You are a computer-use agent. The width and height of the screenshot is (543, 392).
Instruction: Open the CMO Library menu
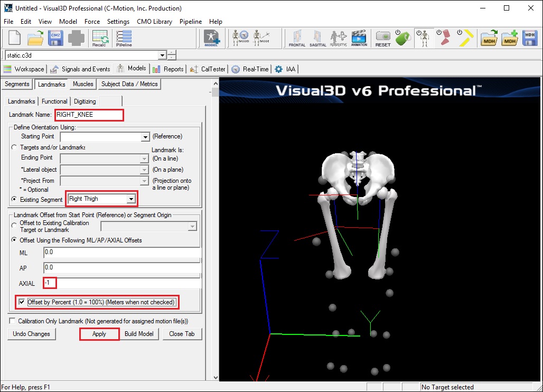[154, 22]
